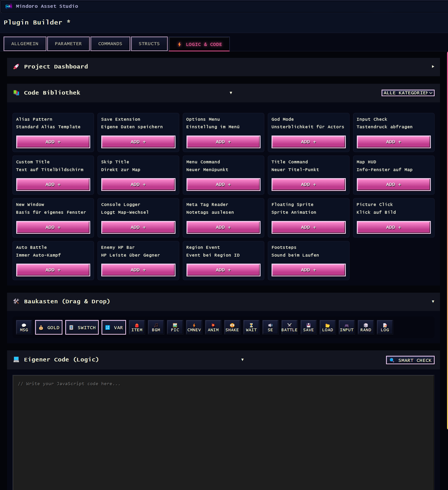Add the New Window snippet
448x490 pixels.
click(53, 227)
